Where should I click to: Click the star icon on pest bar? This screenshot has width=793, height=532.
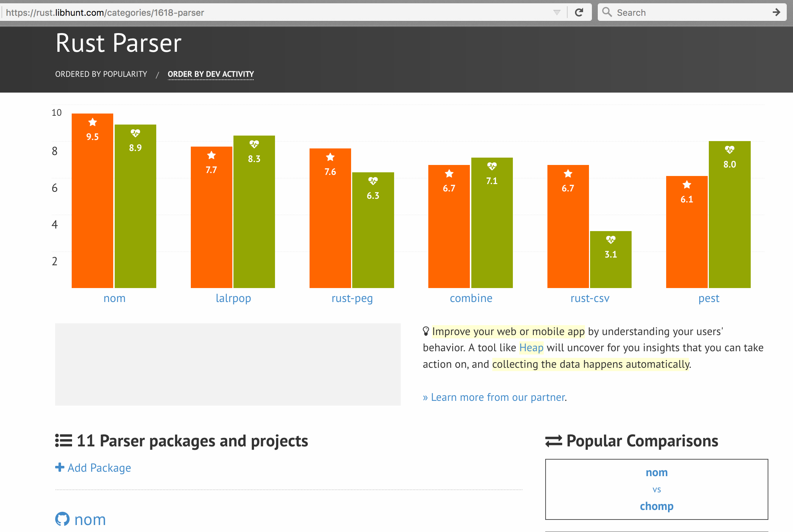click(687, 184)
